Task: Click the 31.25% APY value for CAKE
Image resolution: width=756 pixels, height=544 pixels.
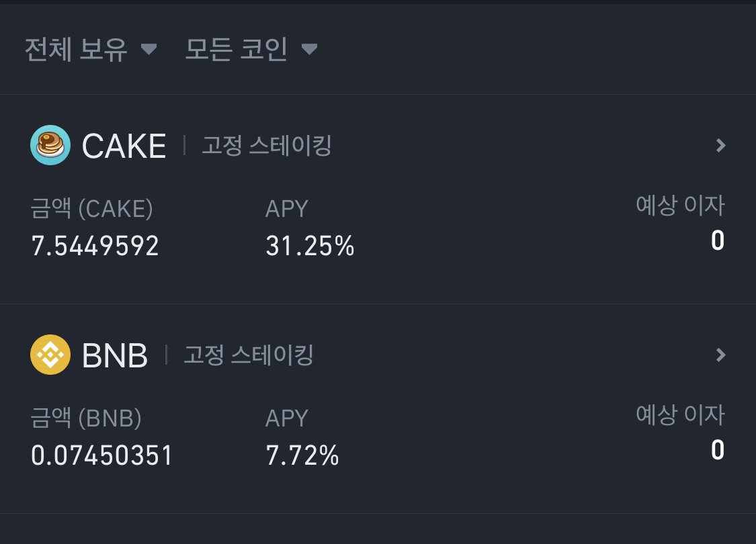Action: click(x=308, y=246)
